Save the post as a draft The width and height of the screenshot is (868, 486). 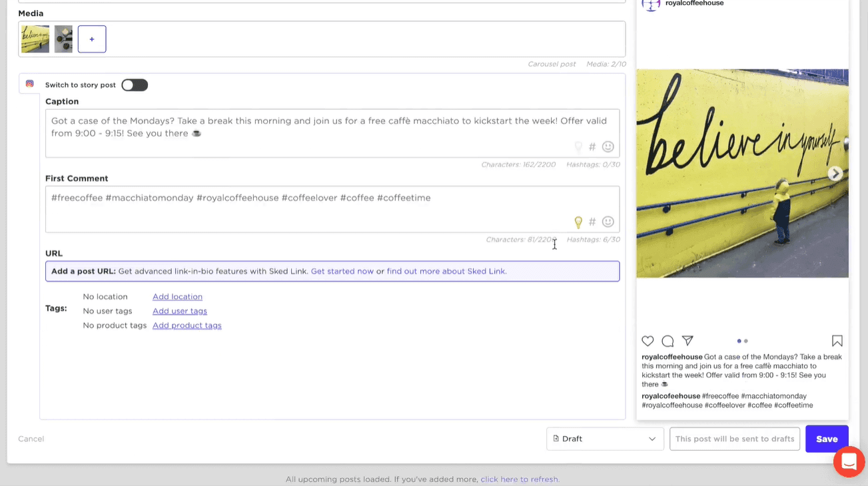coord(826,438)
